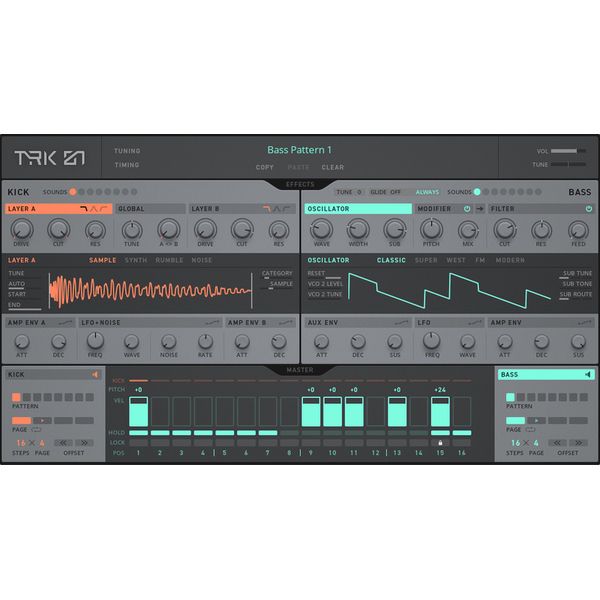Shift Bass offset left with double arrow
This screenshot has height=600, width=600.
click(x=557, y=443)
